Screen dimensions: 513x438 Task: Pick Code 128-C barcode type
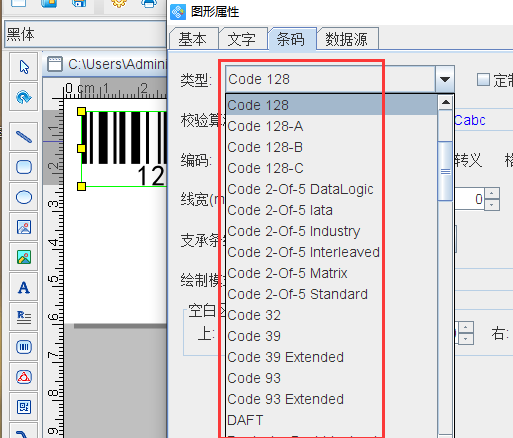pos(332,168)
